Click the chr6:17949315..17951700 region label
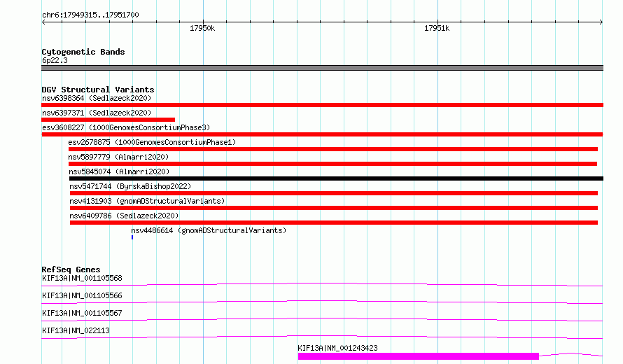The image size is (623, 364). point(90,15)
